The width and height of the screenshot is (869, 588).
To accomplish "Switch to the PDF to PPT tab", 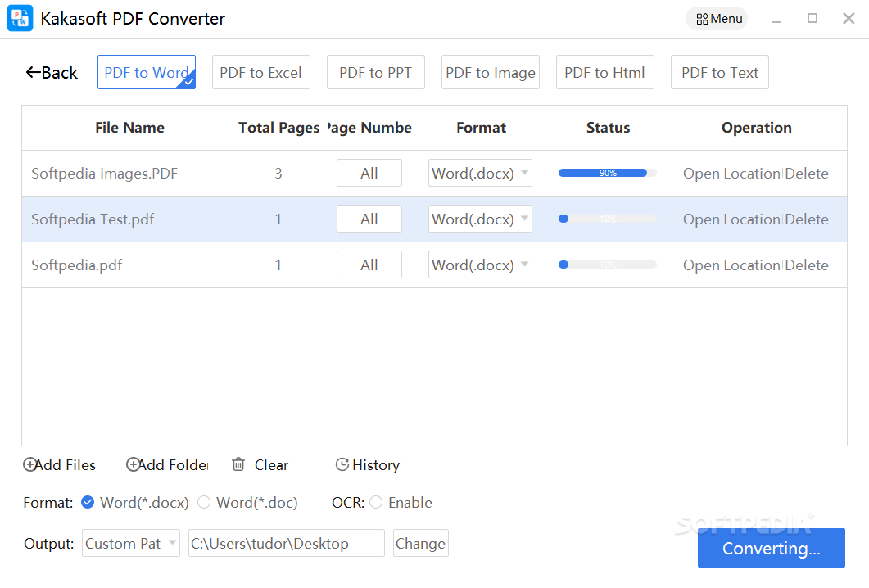I will (x=376, y=72).
